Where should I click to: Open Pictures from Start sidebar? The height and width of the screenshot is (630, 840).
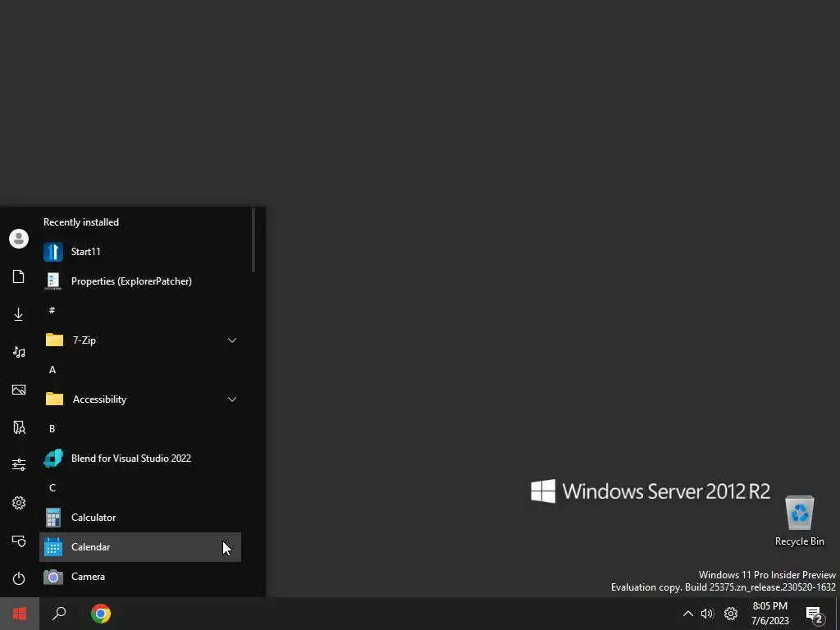[x=19, y=390]
